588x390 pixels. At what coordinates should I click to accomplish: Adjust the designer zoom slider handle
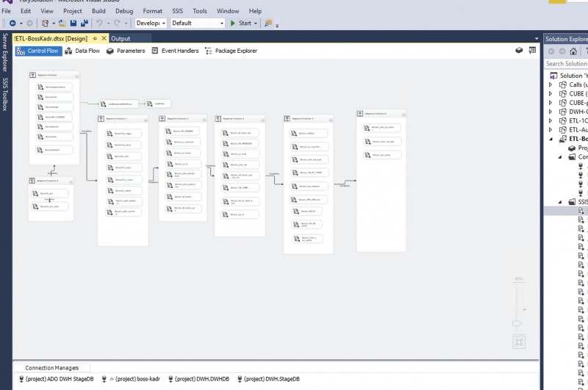pos(517,323)
